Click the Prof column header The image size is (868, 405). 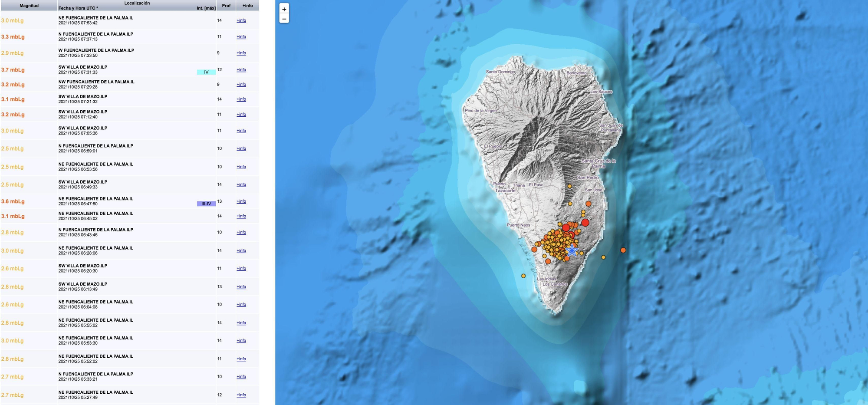(226, 6)
